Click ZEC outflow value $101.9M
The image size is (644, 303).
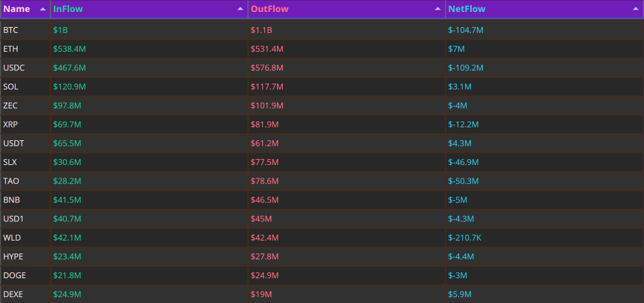tap(267, 106)
